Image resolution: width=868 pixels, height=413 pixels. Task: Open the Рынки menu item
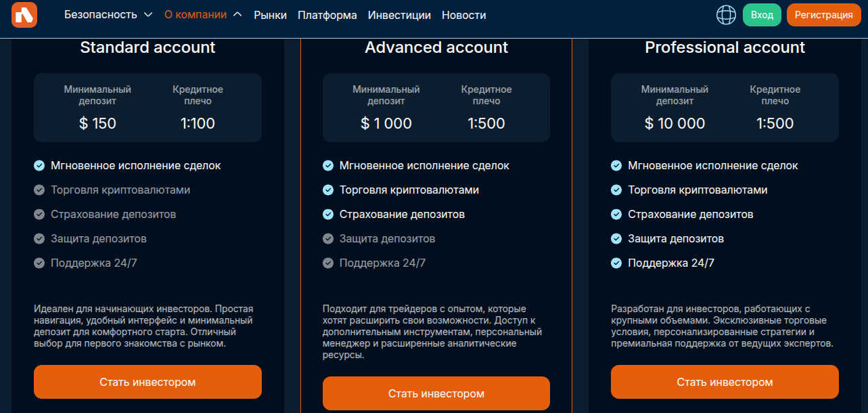tap(270, 15)
